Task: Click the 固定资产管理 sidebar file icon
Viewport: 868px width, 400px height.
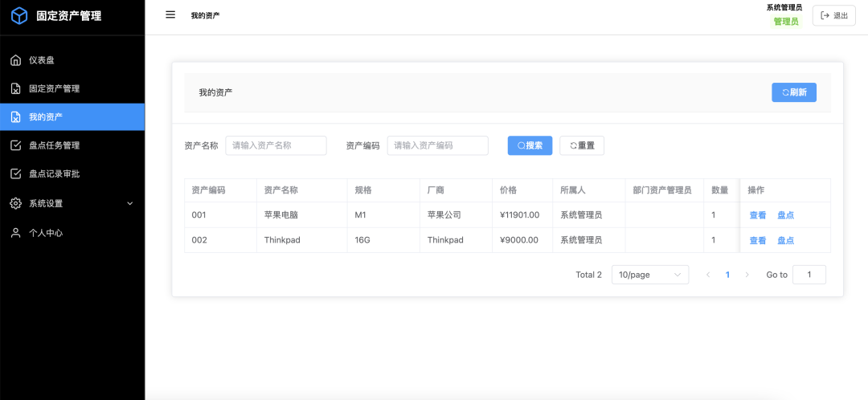Action: tap(16, 88)
